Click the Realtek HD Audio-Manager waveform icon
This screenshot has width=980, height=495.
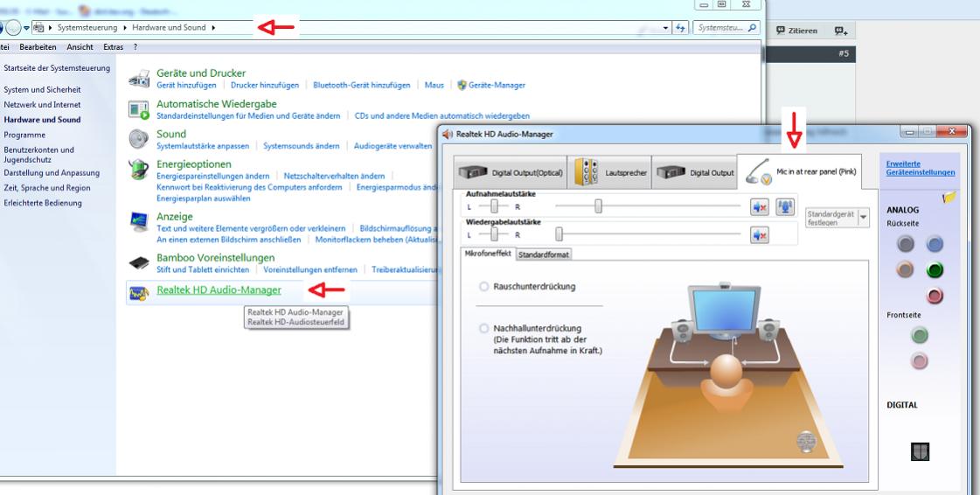139,292
